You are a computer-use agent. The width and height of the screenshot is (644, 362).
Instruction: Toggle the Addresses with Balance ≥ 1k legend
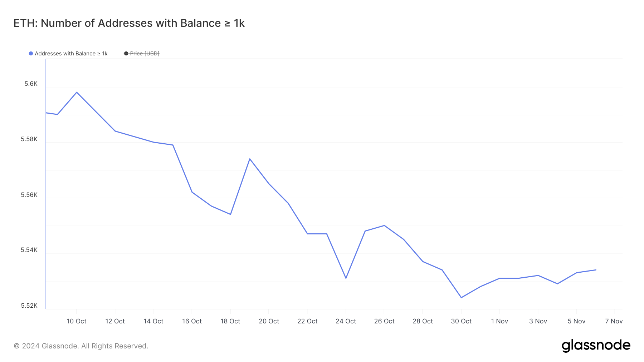click(x=68, y=54)
